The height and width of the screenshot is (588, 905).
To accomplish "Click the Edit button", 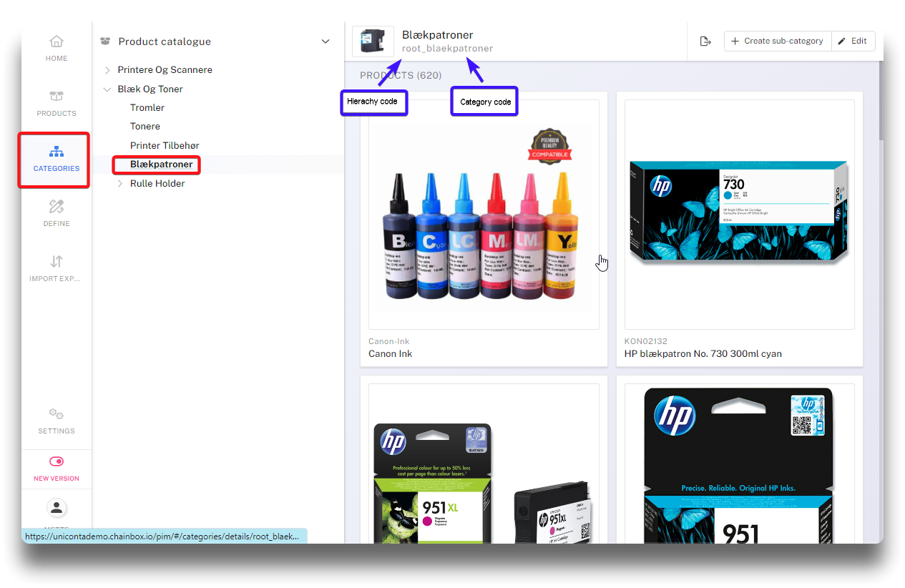I will (x=853, y=41).
